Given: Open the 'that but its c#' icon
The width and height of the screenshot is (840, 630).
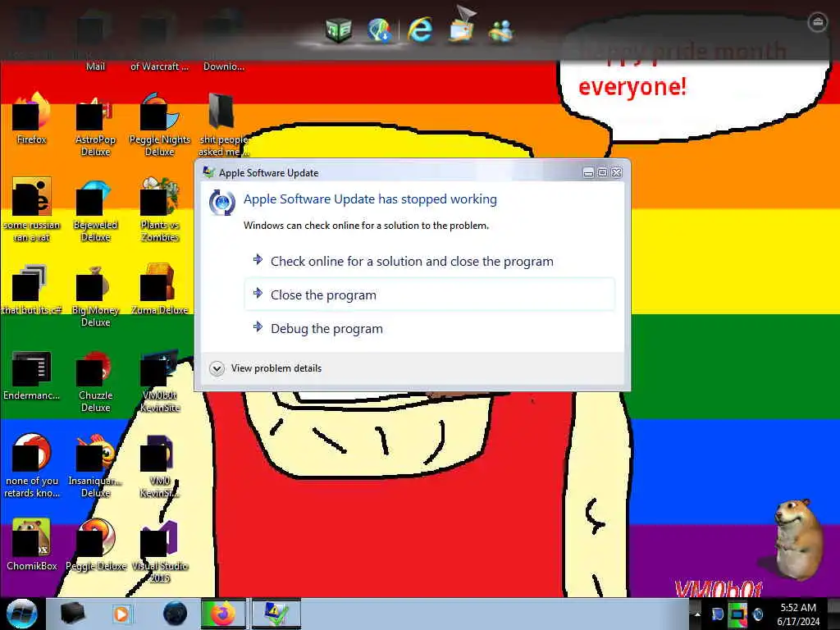Looking at the screenshot, I should pos(32,290).
